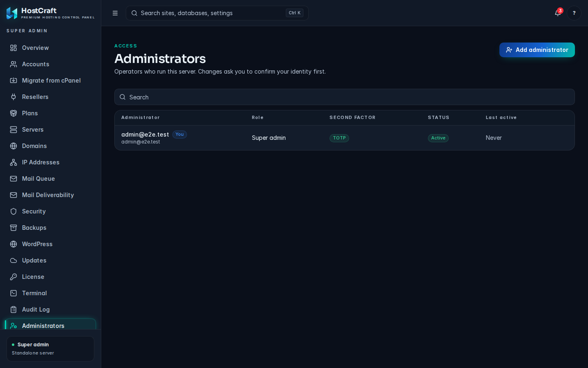Click the Plans box icon
The height and width of the screenshot is (368, 588).
(x=13, y=113)
